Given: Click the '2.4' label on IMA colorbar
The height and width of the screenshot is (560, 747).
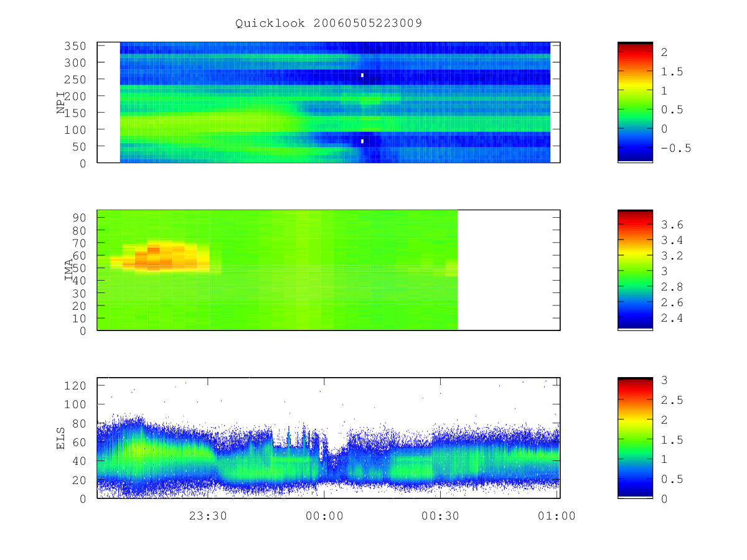Looking at the screenshot, I should pyautogui.click(x=672, y=318).
